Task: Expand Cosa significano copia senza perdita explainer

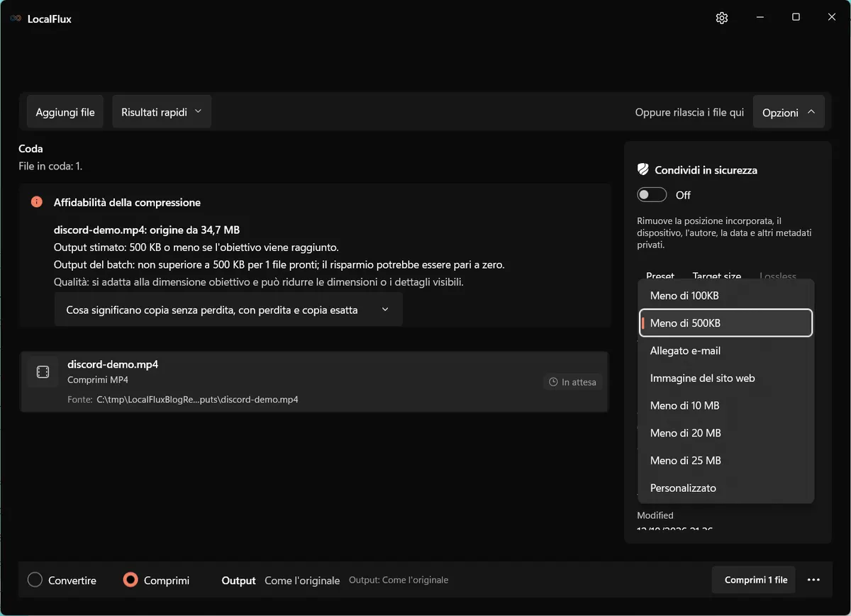Action: pyautogui.click(x=228, y=310)
